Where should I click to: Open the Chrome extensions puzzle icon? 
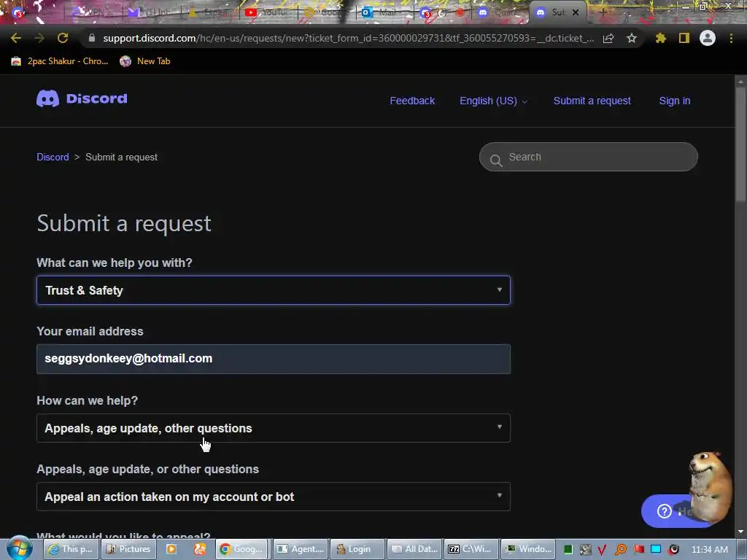point(660,38)
